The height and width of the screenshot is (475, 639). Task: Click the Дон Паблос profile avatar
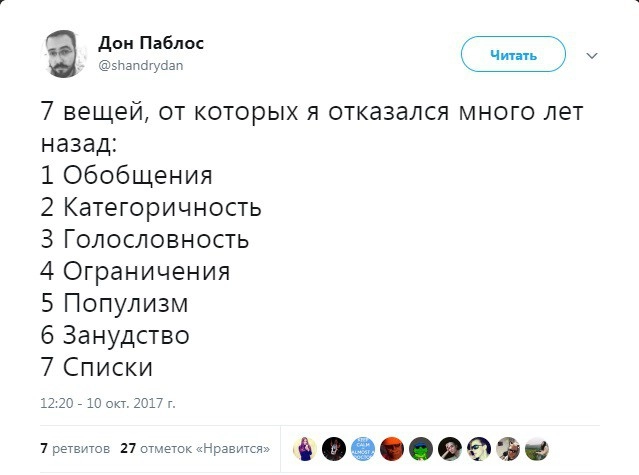(64, 54)
